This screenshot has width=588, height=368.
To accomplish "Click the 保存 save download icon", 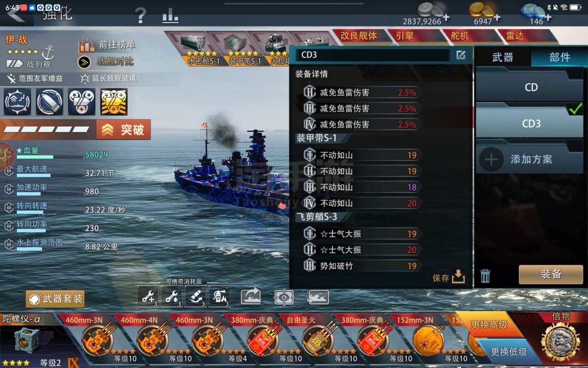I will [x=458, y=276].
